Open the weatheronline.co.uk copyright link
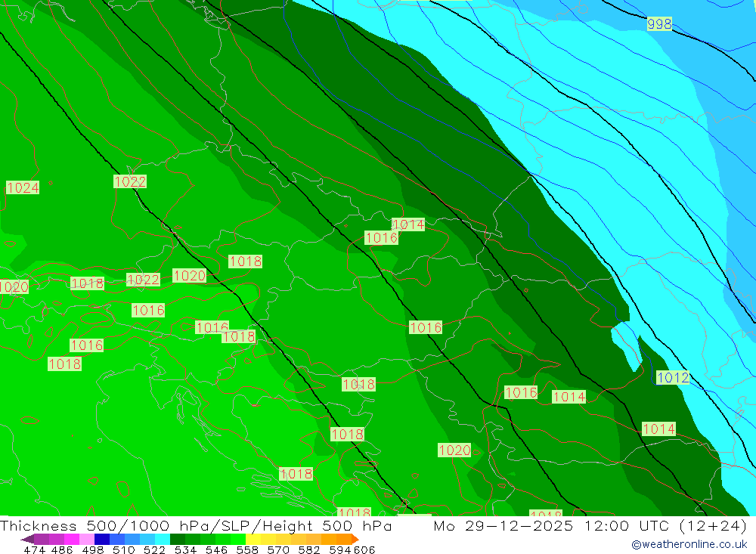The width and height of the screenshot is (756, 554). click(x=689, y=544)
